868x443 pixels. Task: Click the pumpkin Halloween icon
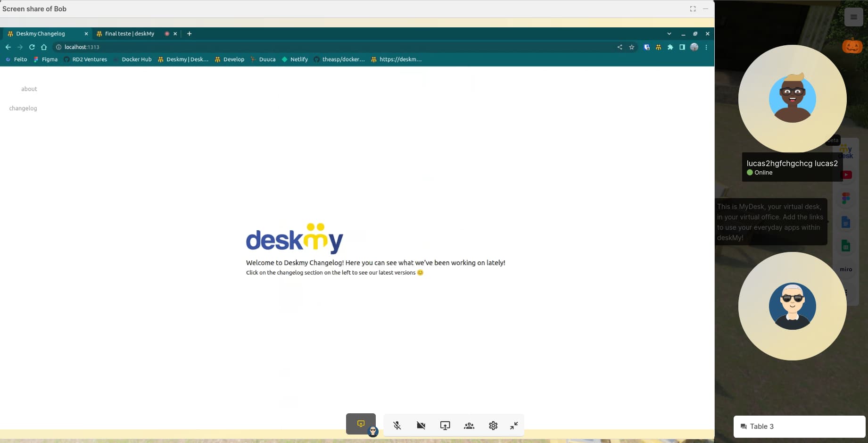852,46
